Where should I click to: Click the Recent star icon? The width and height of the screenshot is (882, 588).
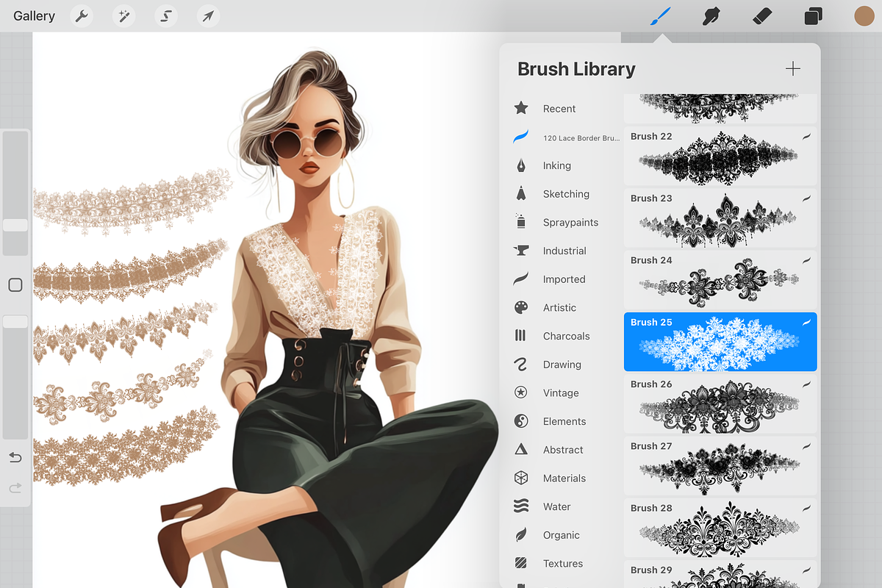[x=521, y=108]
